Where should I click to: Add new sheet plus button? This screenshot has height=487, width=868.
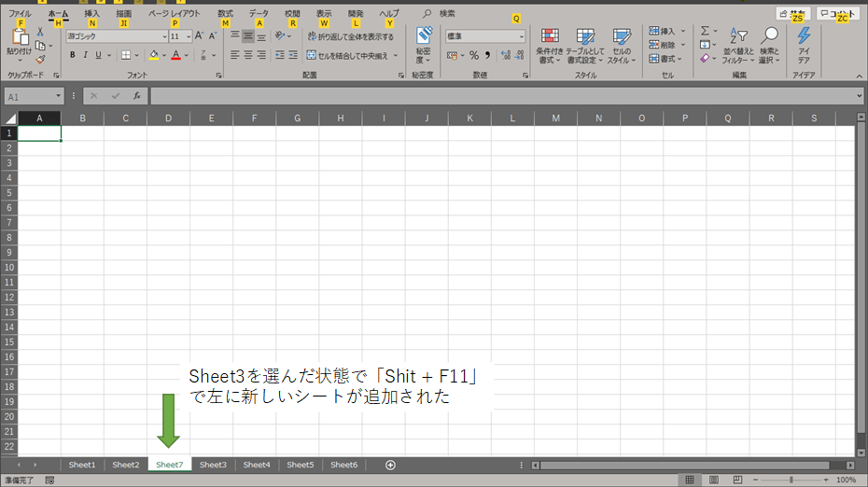pos(390,465)
